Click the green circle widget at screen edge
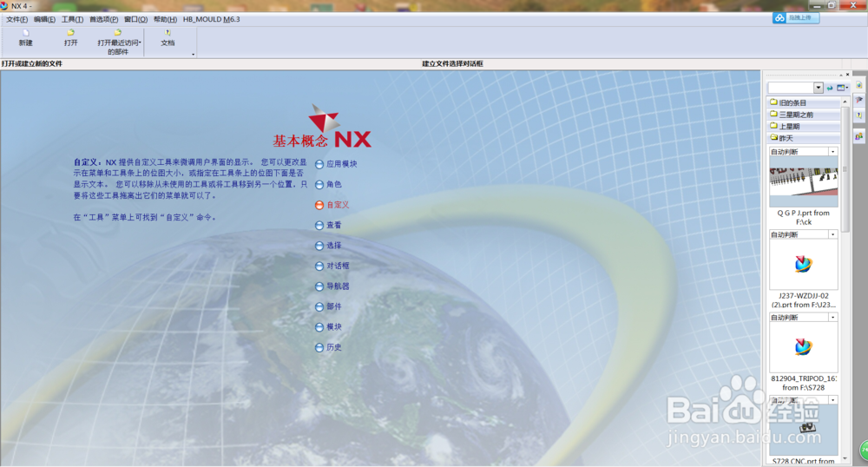Image resolution: width=868 pixels, height=467 pixels. pyautogui.click(x=864, y=451)
